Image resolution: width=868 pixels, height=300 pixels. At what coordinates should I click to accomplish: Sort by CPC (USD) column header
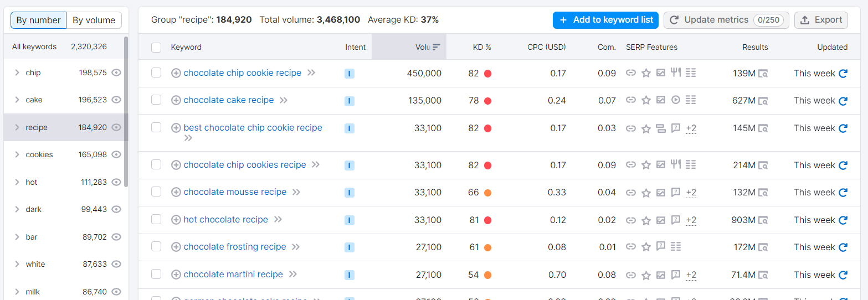[x=547, y=47]
